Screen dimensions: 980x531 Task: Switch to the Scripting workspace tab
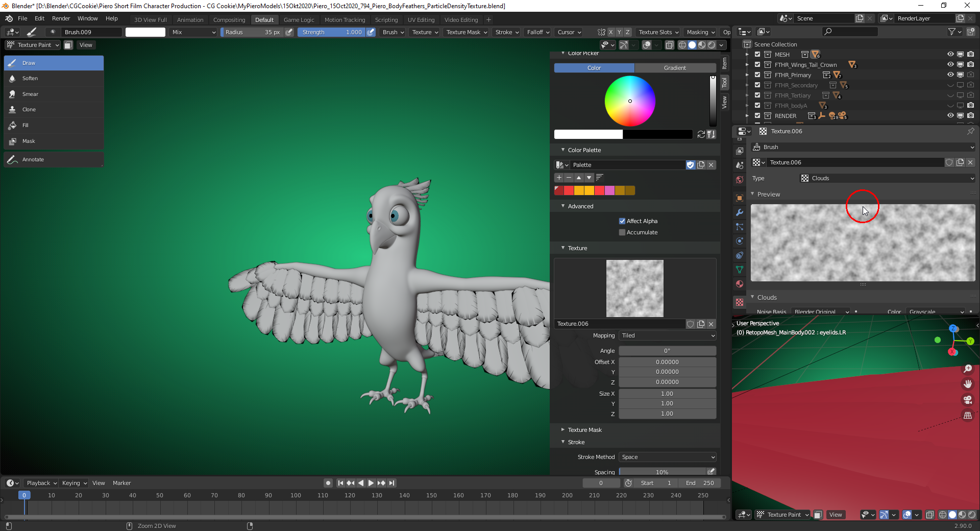coord(386,20)
